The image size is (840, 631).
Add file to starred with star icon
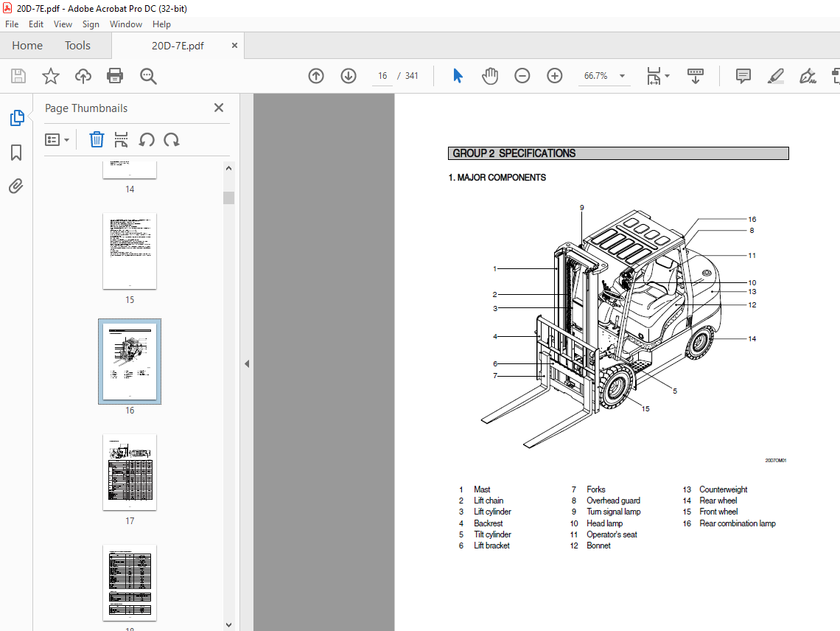point(50,76)
